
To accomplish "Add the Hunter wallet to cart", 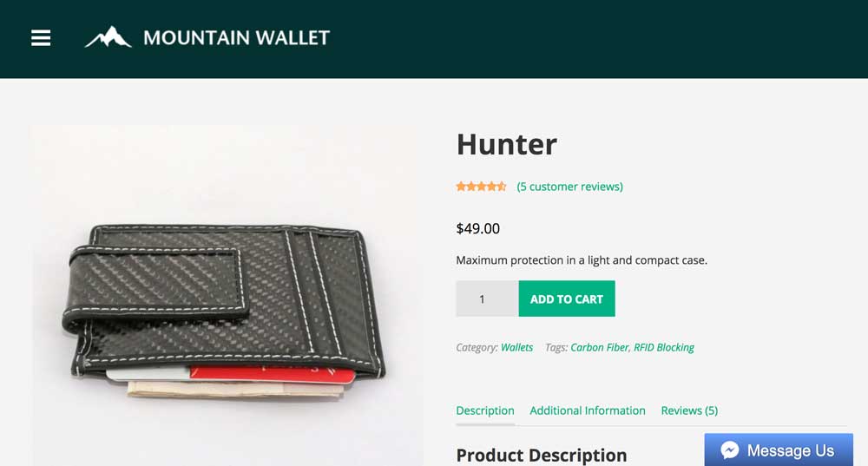I will [566, 299].
